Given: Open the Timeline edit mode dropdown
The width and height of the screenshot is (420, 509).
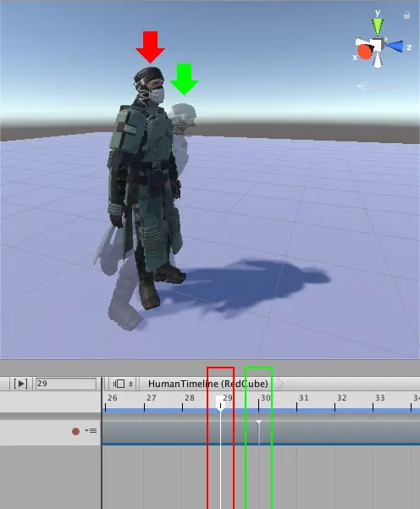Looking at the screenshot, I should point(123,384).
